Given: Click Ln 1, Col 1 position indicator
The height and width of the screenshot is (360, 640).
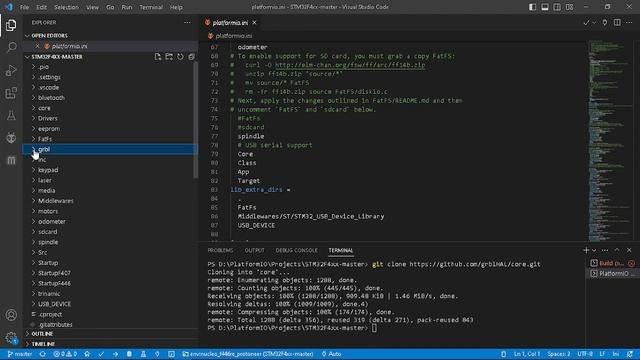Looking at the screenshot, I should click(527, 354).
